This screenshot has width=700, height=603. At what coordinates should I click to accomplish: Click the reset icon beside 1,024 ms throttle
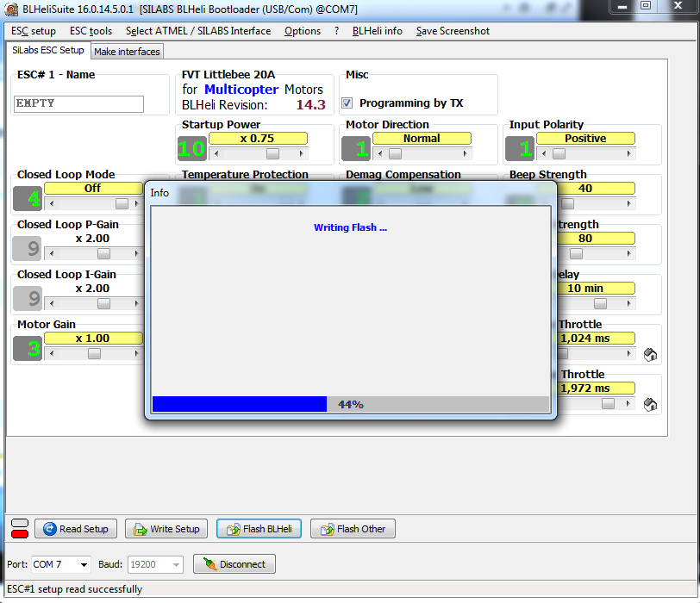(652, 354)
